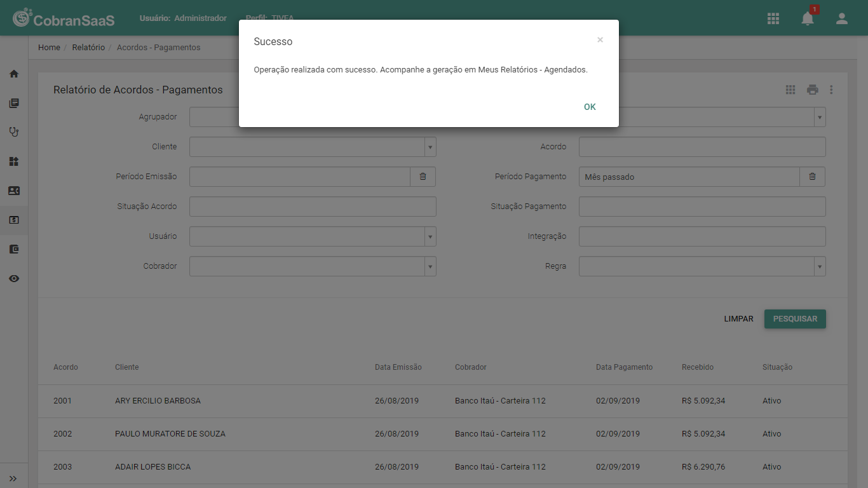
Task: Clear Período Emissão with its trash icon
Action: tap(423, 177)
